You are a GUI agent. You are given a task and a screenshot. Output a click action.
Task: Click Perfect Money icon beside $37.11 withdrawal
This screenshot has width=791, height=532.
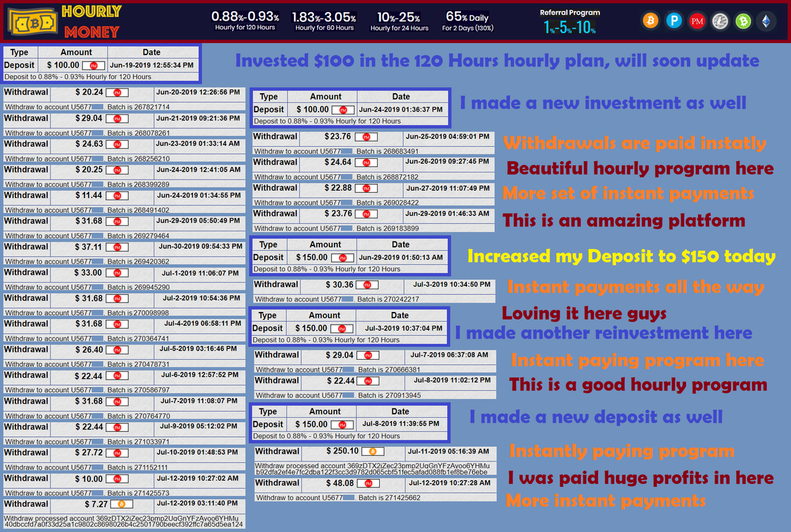117,247
